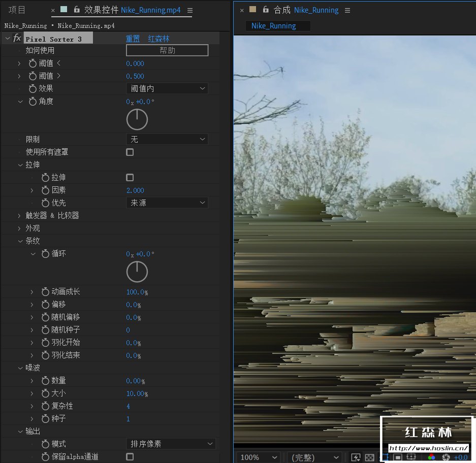Switch to the 项目 panel tab
Viewport: 476px width, 463px height.
17,10
